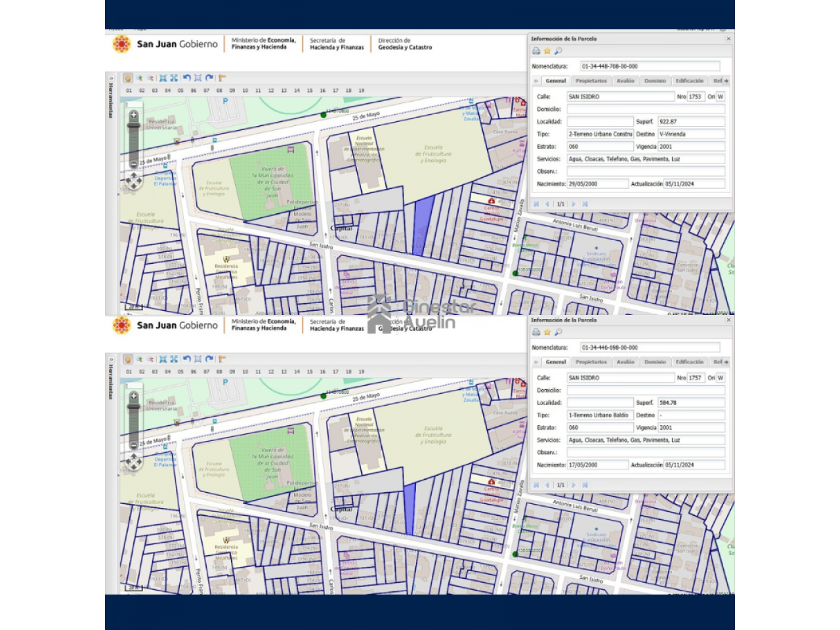Select department 10 in 1753 parcel view number bar
The image size is (840, 630).
pos(245,91)
